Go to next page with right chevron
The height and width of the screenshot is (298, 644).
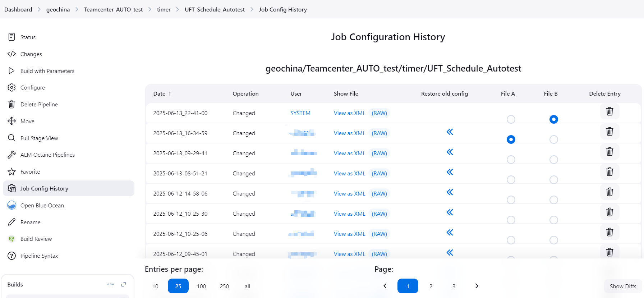477,286
